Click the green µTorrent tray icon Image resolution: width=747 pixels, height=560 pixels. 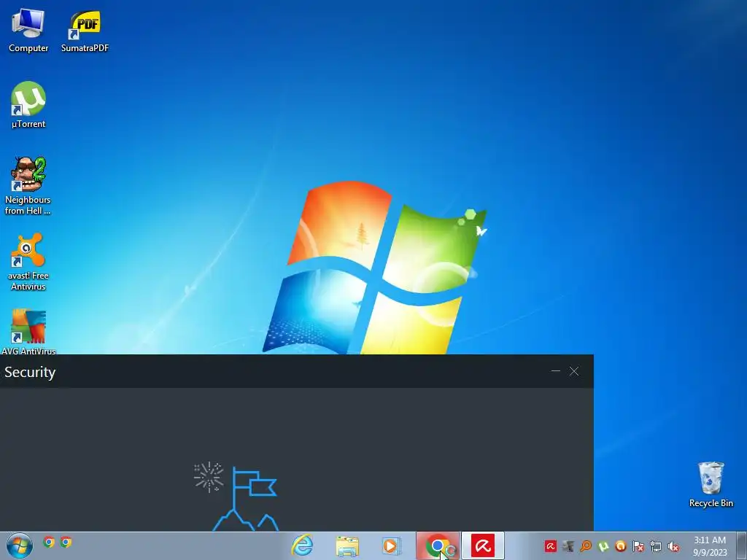coord(603,546)
